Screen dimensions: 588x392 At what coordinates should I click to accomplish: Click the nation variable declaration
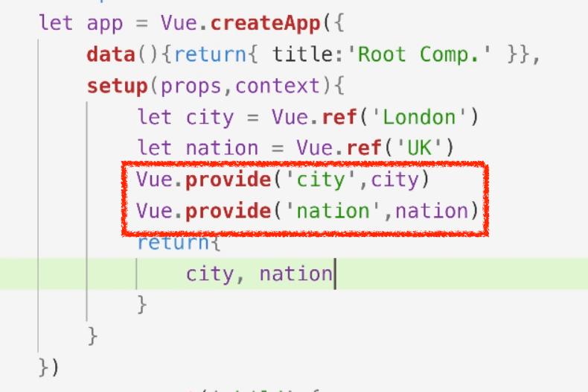[222, 148]
